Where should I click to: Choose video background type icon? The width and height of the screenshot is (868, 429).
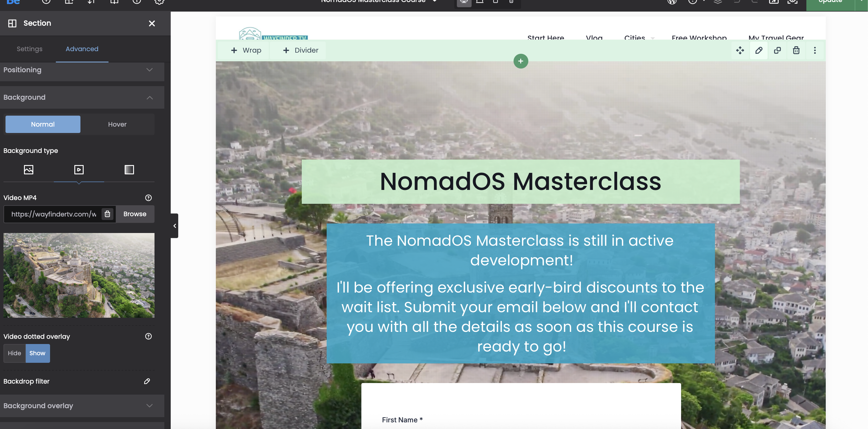(79, 169)
